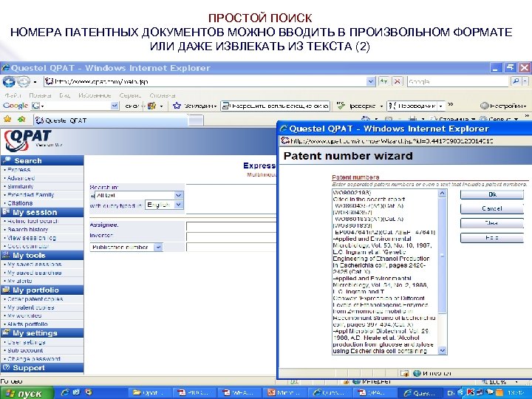Open the Alerts portfolio link
The image size is (532, 399).
tap(27, 324)
